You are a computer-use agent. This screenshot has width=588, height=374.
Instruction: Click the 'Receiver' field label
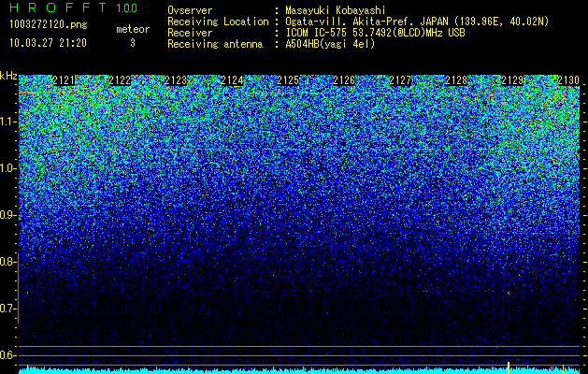pyautogui.click(x=190, y=33)
